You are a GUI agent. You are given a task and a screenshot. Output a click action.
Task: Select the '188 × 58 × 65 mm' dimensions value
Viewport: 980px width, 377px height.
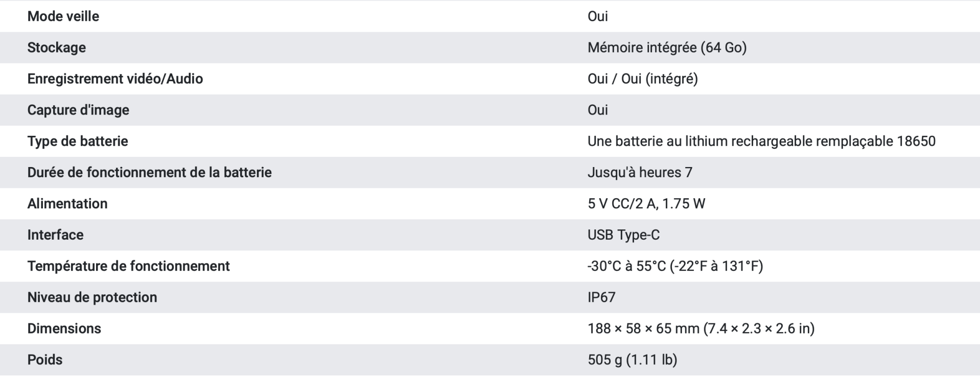tap(701, 328)
